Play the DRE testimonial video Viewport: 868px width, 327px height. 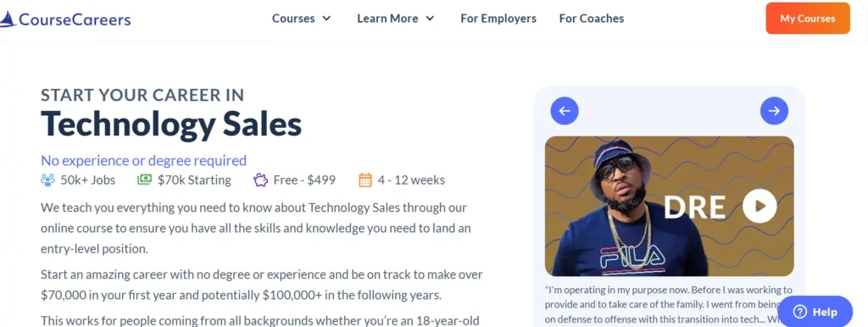[x=759, y=206]
